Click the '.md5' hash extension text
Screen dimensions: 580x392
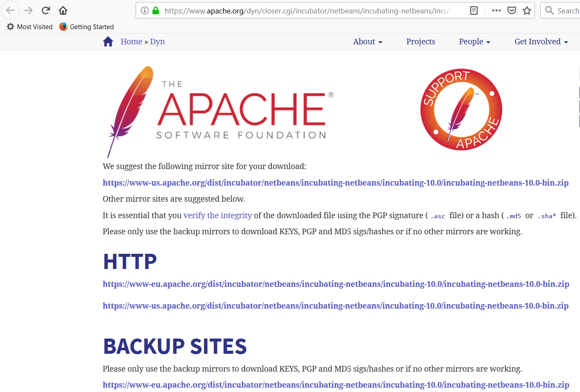[x=513, y=216]
